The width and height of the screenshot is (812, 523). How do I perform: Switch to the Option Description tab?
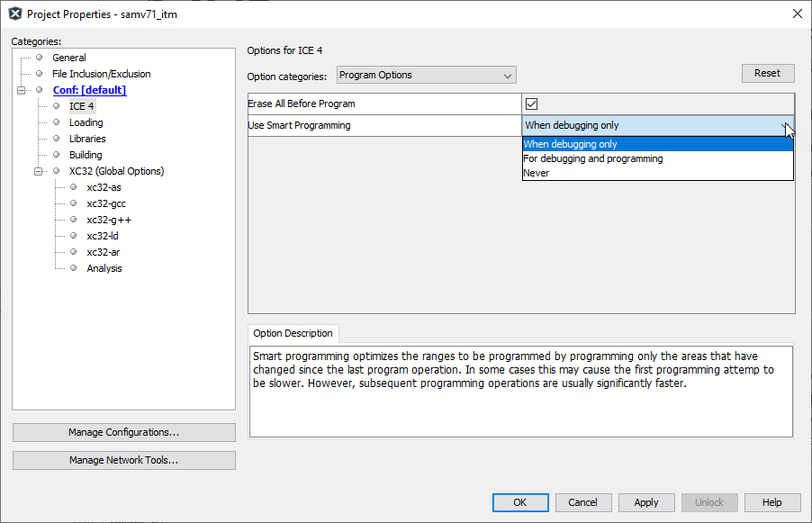[293, 333]
